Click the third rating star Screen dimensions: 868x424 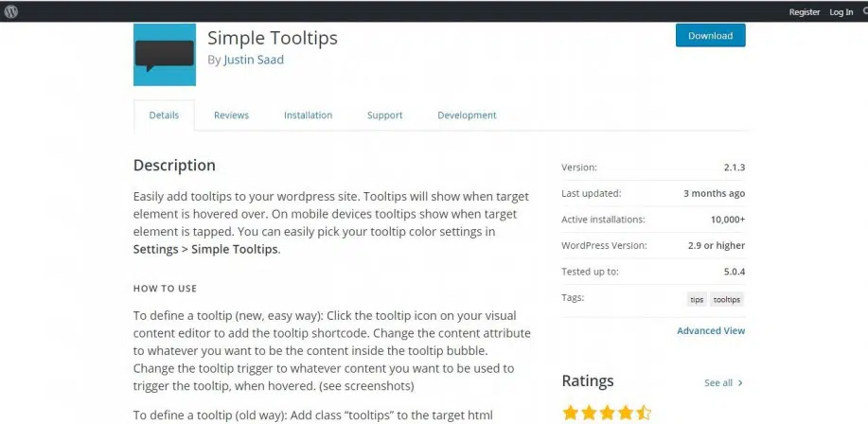(607, 413)
